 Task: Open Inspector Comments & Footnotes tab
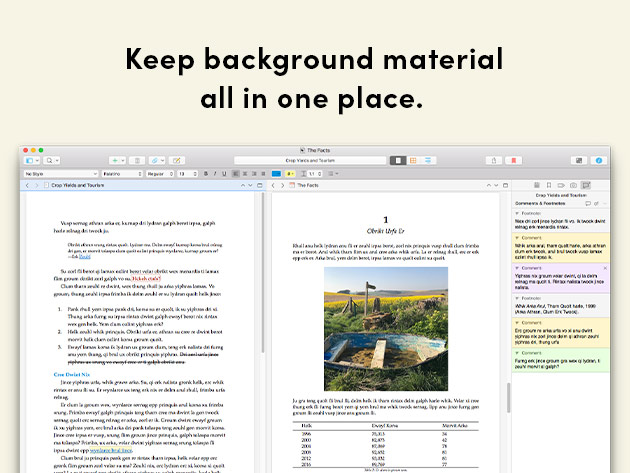(x=586, y=185)
